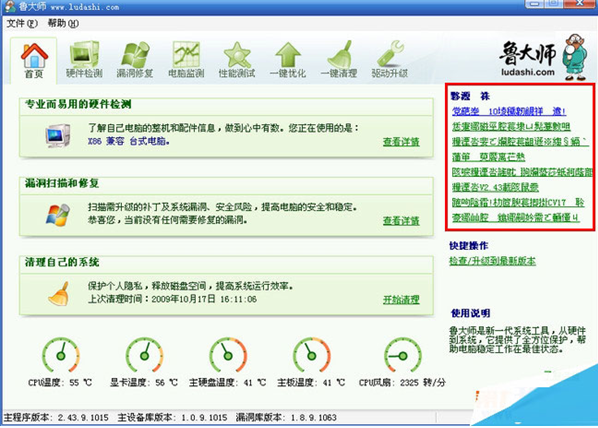This screenshot has height=428, width=598.
Task: Click the computer monitor icon in hardware section
Action: (58, 135)
